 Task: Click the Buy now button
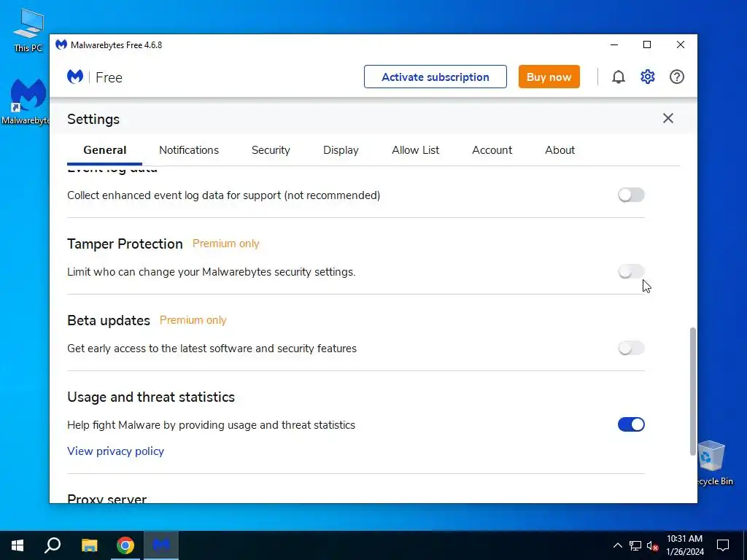coord(549,77)
